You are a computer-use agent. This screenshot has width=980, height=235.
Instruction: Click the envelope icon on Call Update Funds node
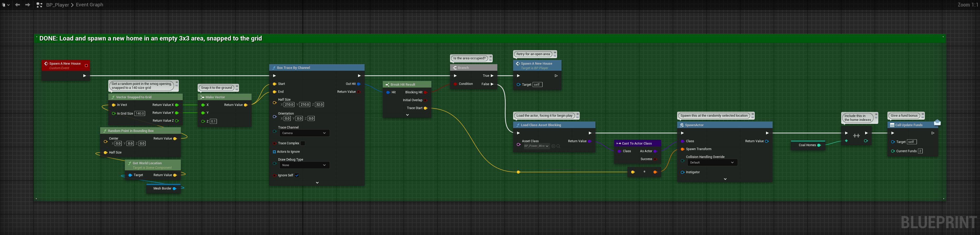937,122
